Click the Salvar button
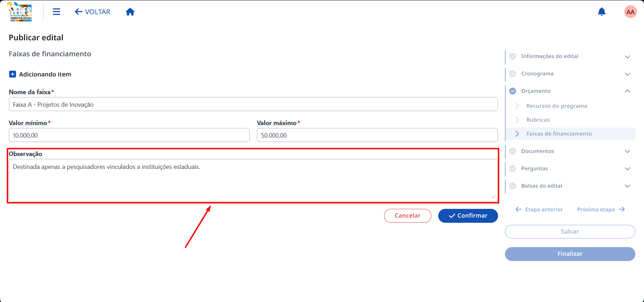The width and height of the screenshot is (644, 302). tap(570, 232)
